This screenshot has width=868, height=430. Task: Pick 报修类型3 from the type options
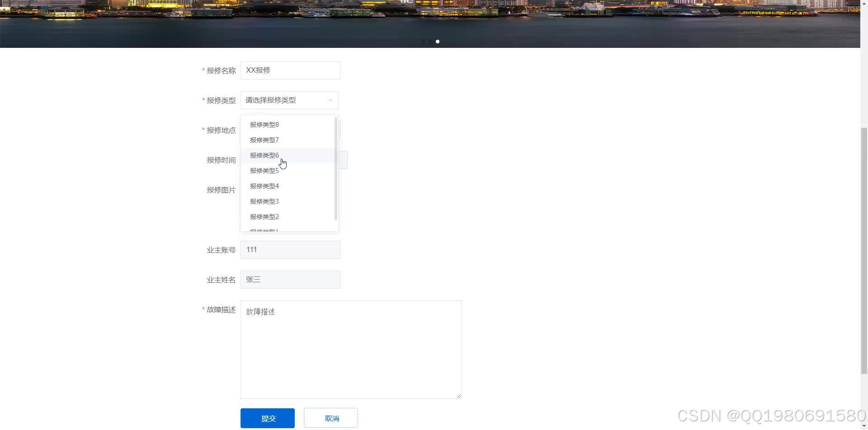point(264,201)
